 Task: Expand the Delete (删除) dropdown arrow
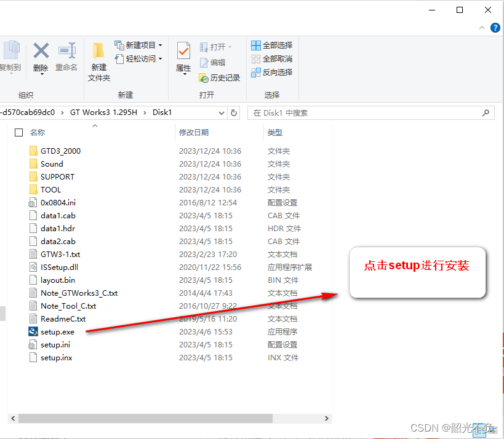click(42, 74)
